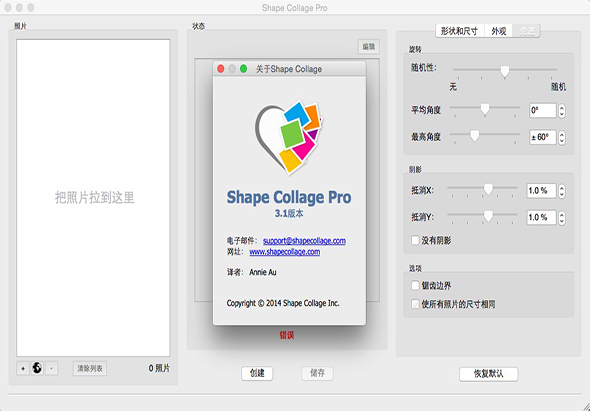Remove selected photo with minus button

(52, 368)
